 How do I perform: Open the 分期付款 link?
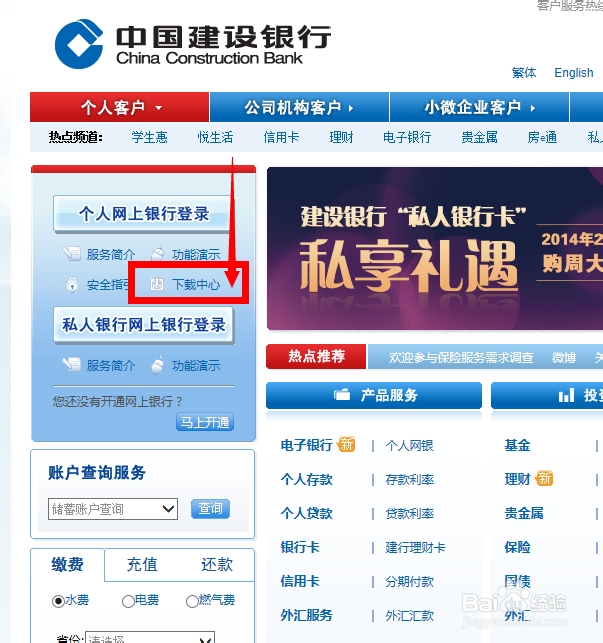[x=409, y=582]
